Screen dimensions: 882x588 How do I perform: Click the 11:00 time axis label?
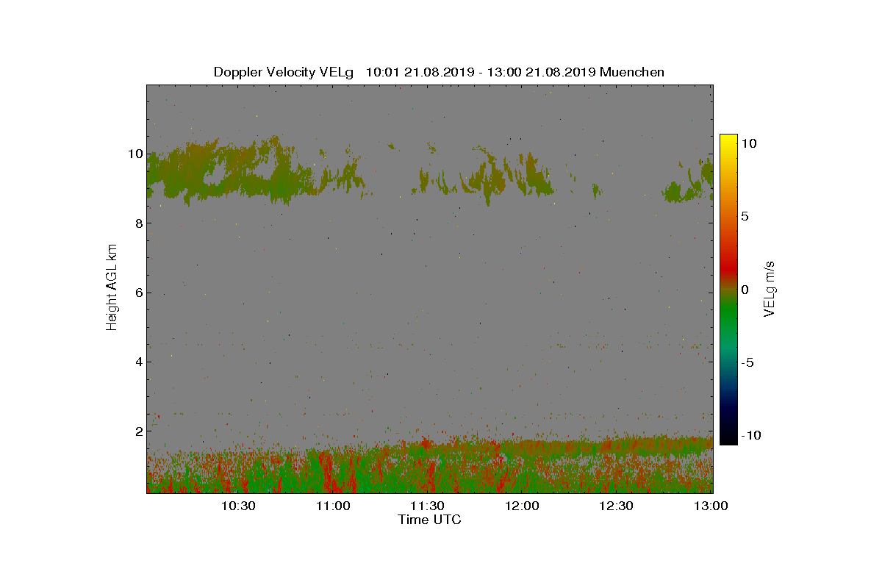click(333, 506)
